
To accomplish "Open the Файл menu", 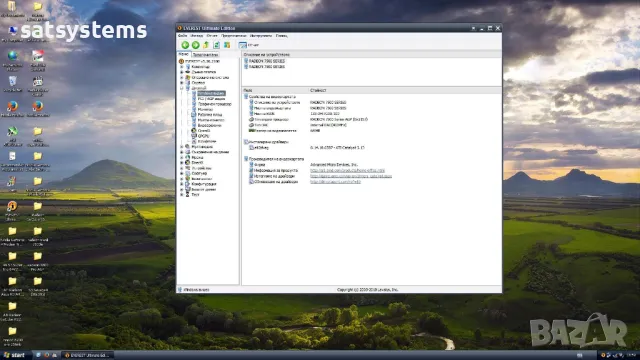I will point(182,36).
